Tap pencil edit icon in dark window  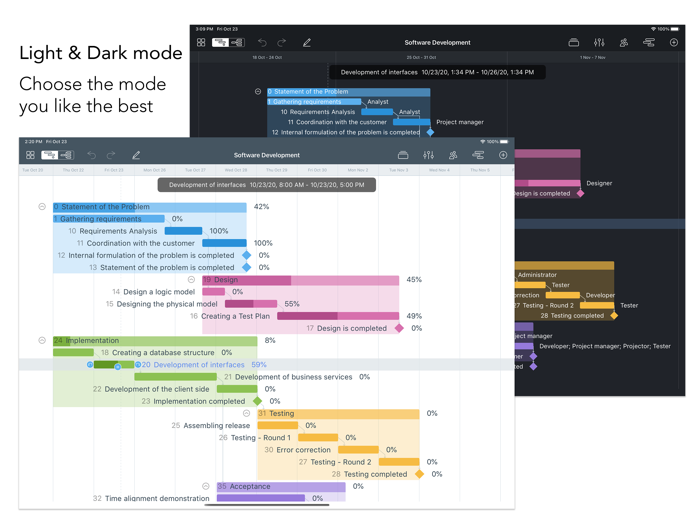(307, 42)
